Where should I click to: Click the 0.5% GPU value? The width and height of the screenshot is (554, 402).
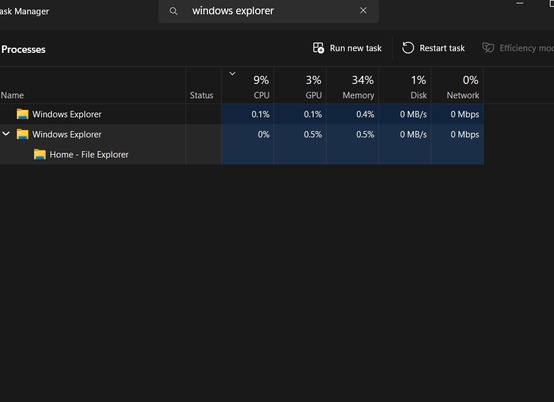click(x=313, y=135)
